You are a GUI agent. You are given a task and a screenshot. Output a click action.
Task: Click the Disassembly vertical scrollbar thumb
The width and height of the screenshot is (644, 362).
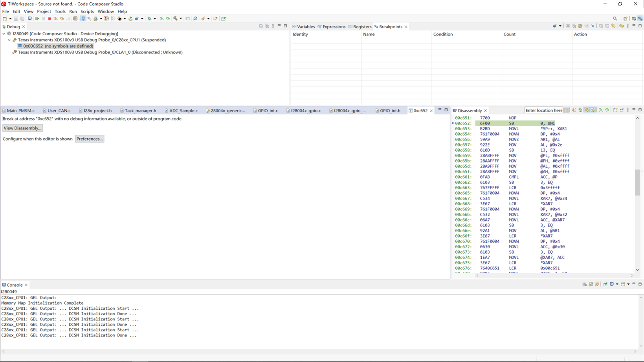tap(637, 183)
